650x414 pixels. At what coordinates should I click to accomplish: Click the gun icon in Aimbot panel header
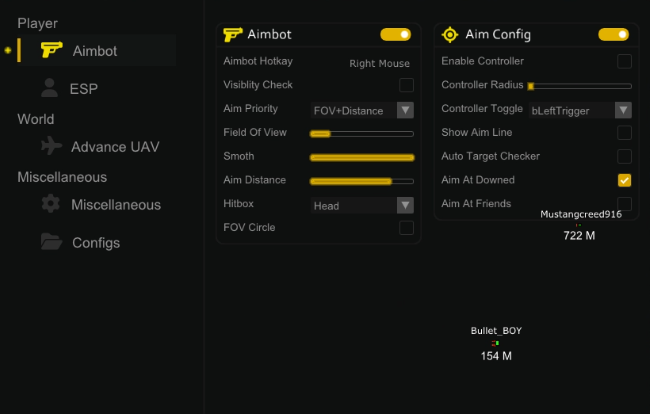click(233, 34)
